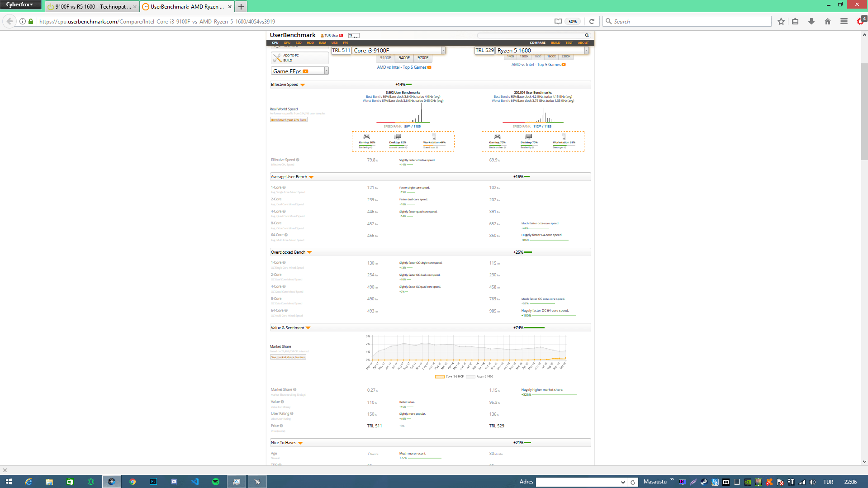Open Visual Studio Code from the taskbar

(x=195, y=482)
